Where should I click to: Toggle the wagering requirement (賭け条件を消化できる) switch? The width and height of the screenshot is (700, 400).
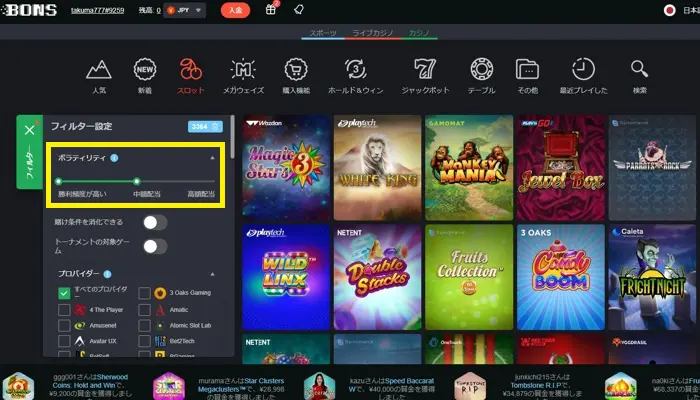pos(154,222)
